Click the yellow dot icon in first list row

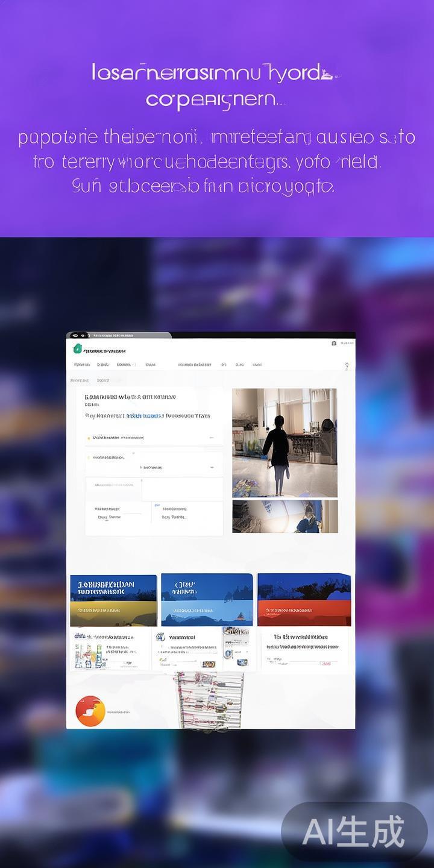coord(89,438)
